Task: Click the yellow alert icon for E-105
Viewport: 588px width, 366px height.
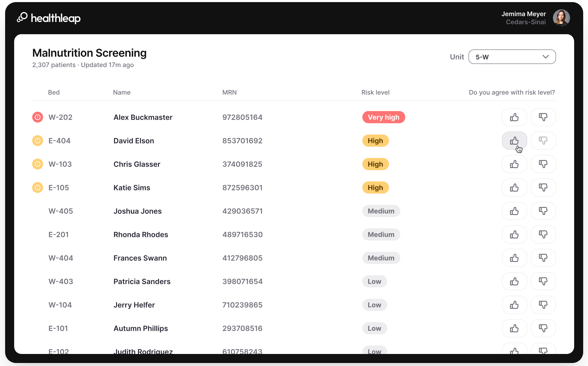Action: pyautogui.click(x=38, y=187)
